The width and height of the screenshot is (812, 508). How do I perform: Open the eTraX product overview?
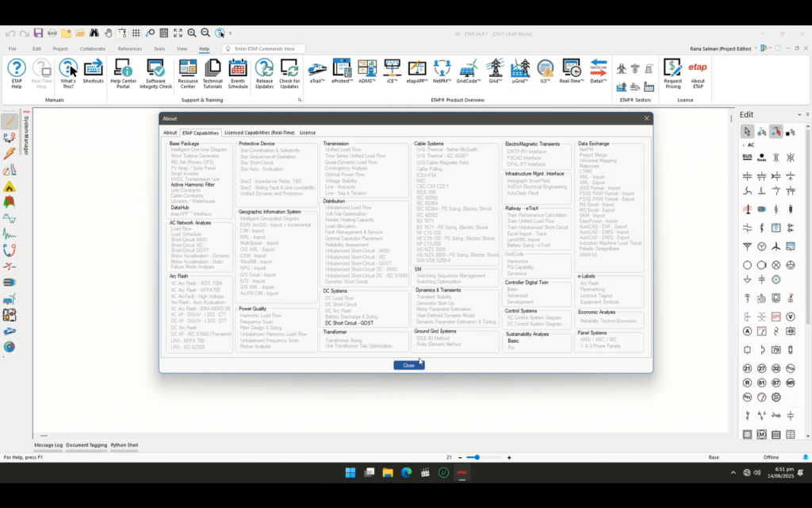(x=318, y=72)
